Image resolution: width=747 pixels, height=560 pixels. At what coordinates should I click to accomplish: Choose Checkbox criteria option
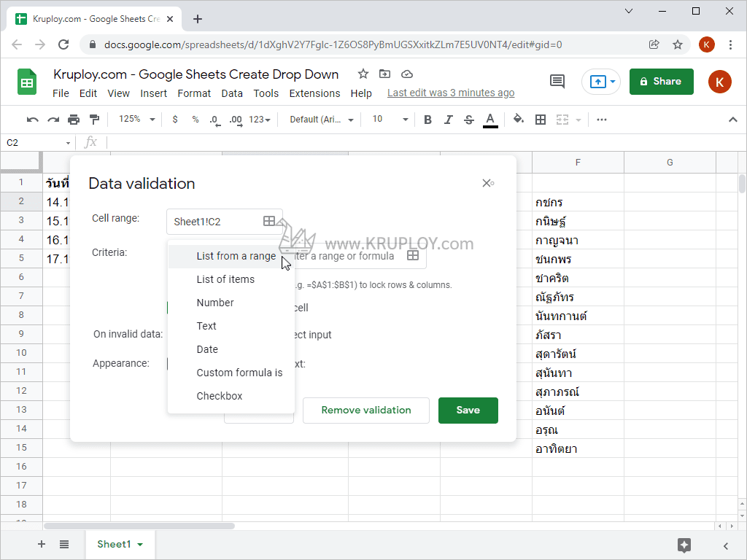coord(231,396)
